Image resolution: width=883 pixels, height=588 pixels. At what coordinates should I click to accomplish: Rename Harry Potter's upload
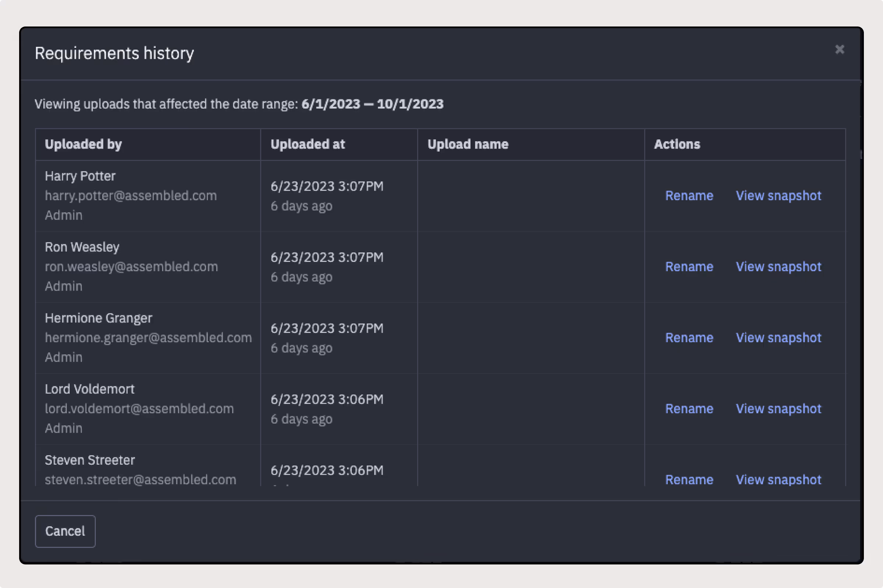[689, 196]
